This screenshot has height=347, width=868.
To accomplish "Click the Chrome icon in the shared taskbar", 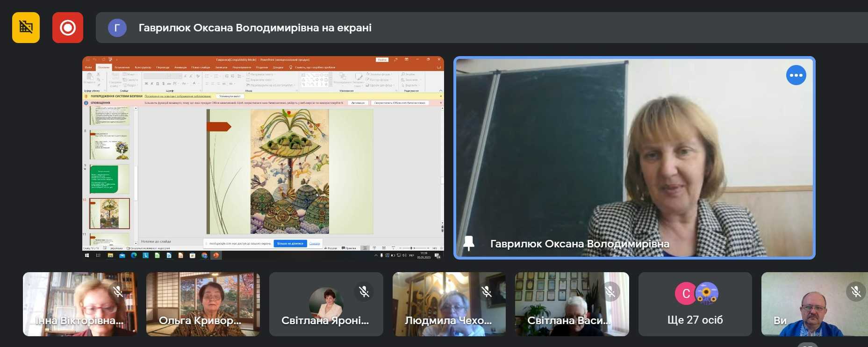I will coord(204,255).
